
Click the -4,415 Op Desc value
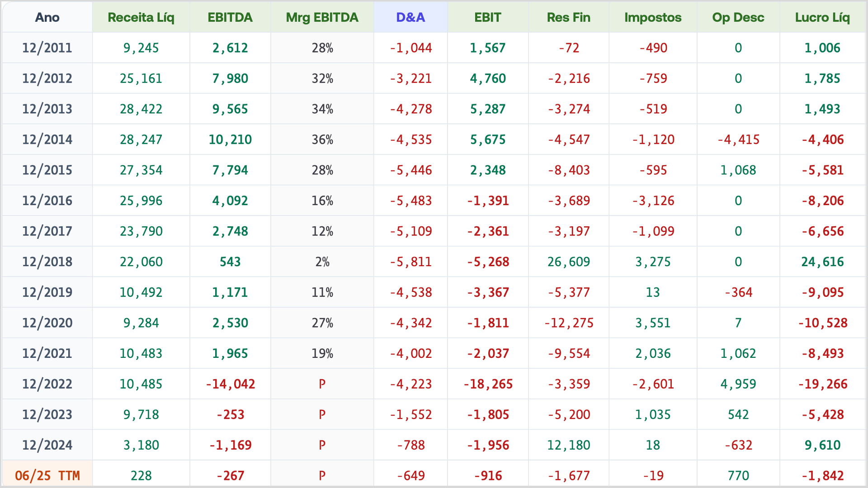click(x=738, y=140)
